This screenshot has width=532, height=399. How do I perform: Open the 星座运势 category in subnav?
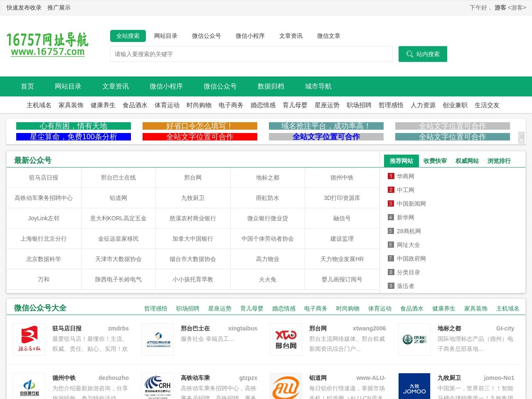click(x=327, y=105)
